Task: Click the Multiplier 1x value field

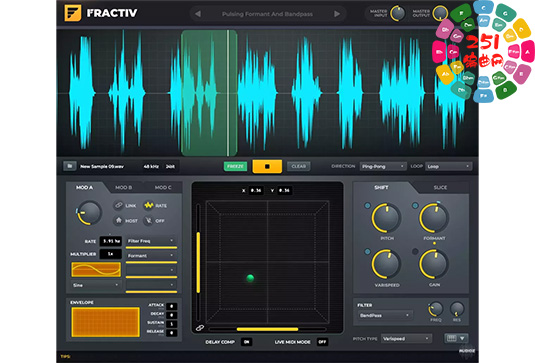Action: 111,254
